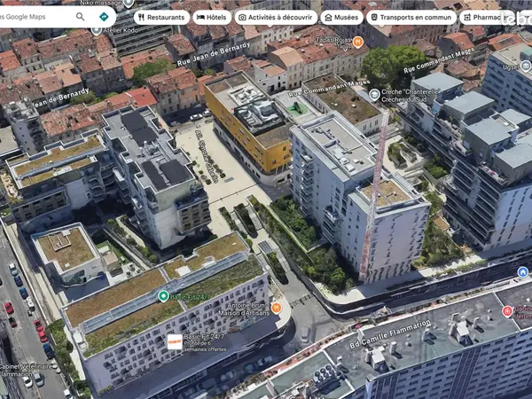Select the All. Simone Gebelin label
Image resolution: width=532 pixels, height=399 pixels.
[x=207, y=156]
